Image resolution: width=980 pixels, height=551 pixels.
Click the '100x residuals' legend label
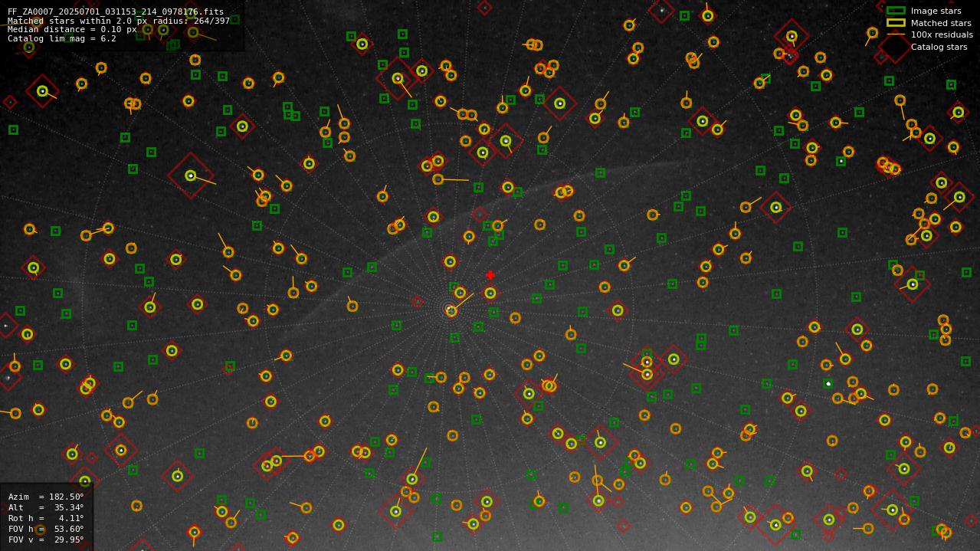942,35
